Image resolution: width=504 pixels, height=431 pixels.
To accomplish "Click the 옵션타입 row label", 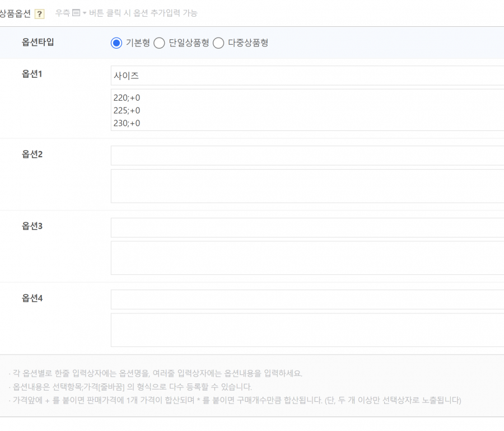I will pos(38,42).
